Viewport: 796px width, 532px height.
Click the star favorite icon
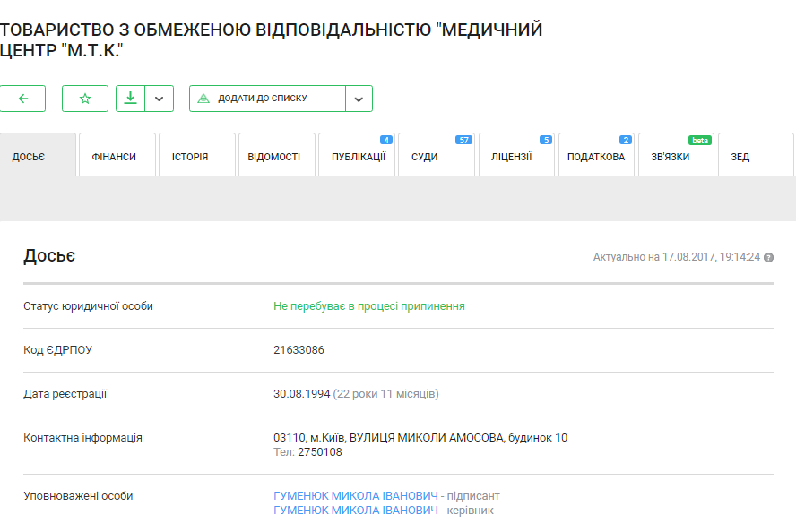(x=85, y=99)
